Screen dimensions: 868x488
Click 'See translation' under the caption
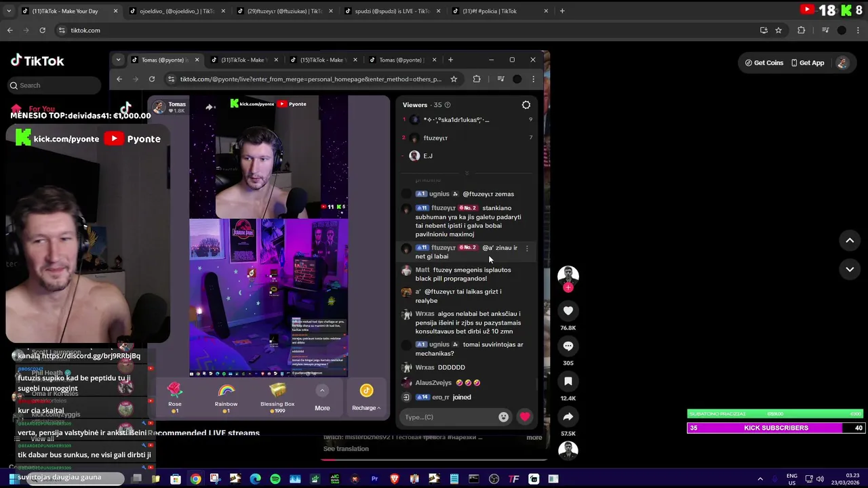346,449
